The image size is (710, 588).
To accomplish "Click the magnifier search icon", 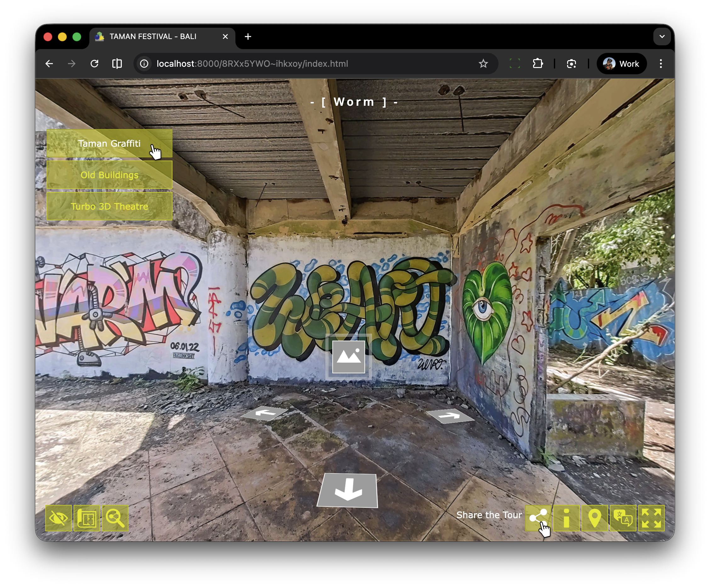I will click(x=115, y=518).
